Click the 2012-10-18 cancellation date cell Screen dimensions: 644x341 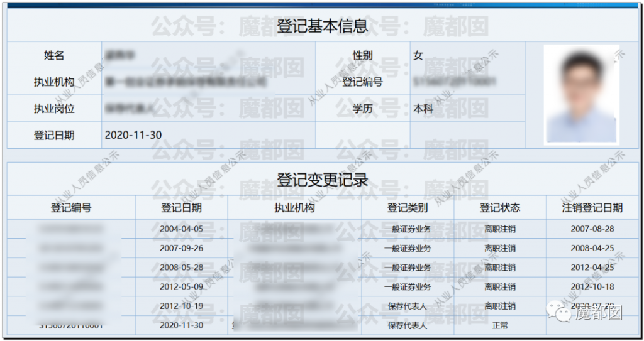592,287
